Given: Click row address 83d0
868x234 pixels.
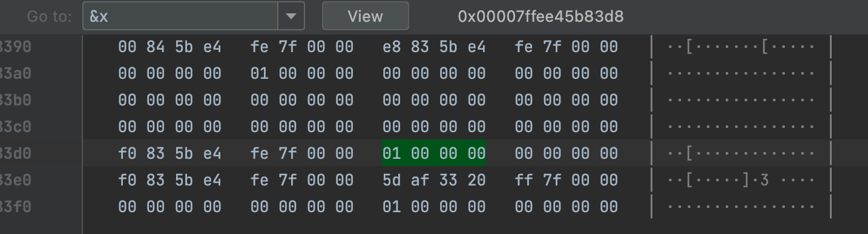Looking at the screenshot, I should click(16, 153).
